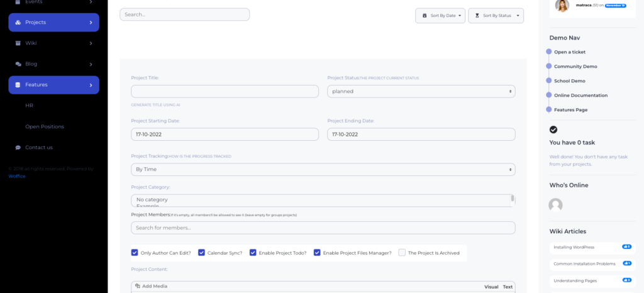
Task: Click the Search projects field
Action: pos(184,14)
